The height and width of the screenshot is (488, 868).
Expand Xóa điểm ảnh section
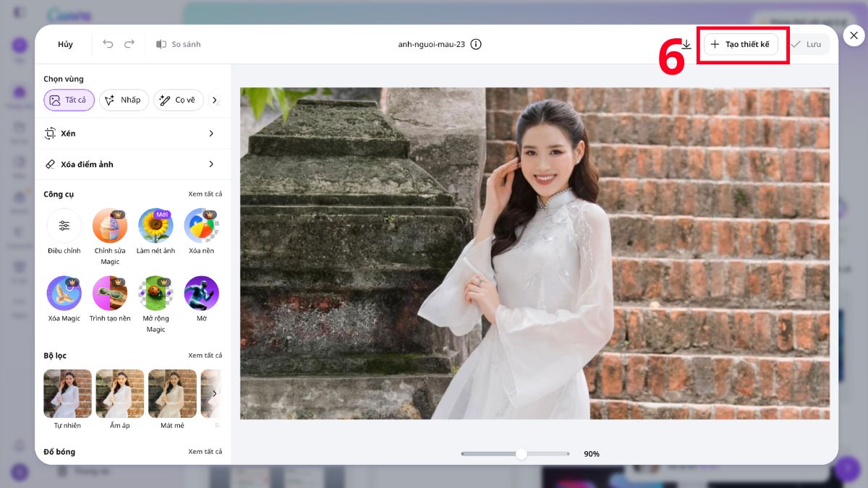click(x=133, y=164)
